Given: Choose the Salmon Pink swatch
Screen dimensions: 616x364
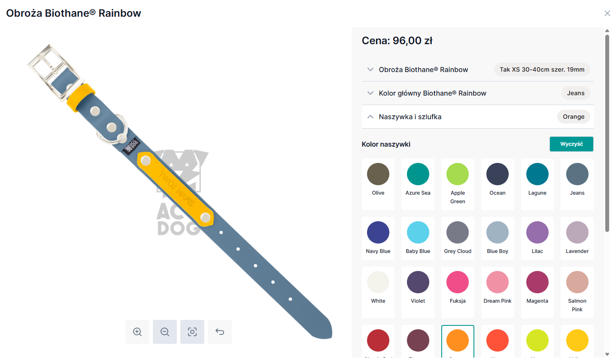Looking at the screenshot, I should (x=577, y=283).
